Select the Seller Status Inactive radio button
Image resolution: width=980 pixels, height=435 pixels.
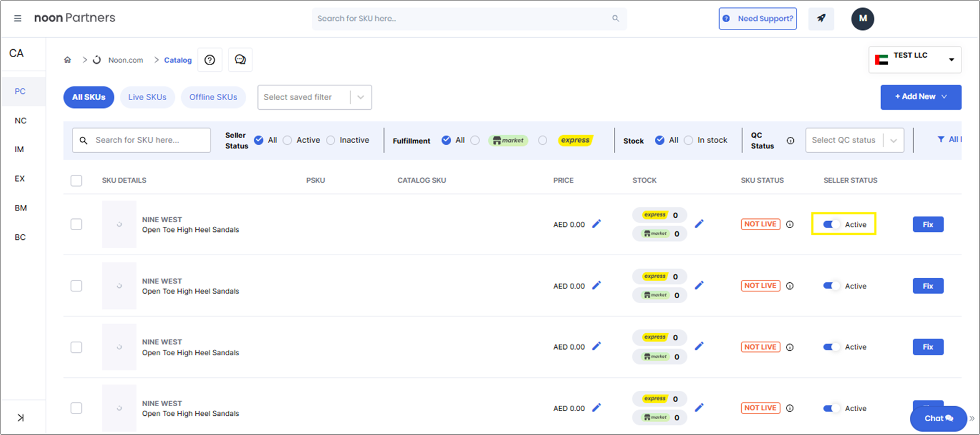click(x=330, y=140)
